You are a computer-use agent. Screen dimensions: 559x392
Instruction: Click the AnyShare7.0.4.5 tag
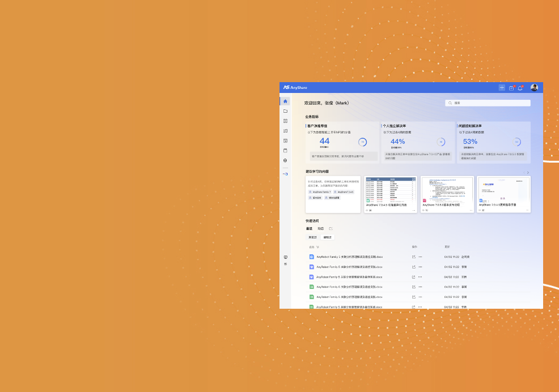click(344, 192)
